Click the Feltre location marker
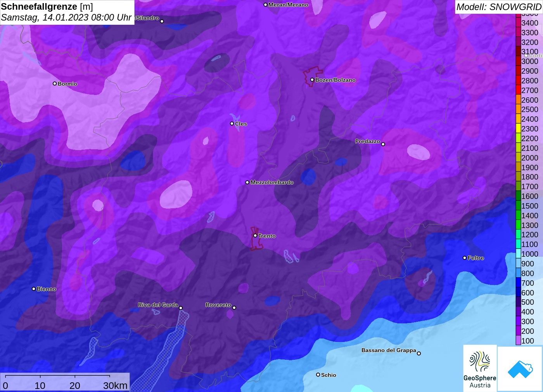The height and width of the screenshot is (392, 543). pyautogui.click(x=465, y=257)
